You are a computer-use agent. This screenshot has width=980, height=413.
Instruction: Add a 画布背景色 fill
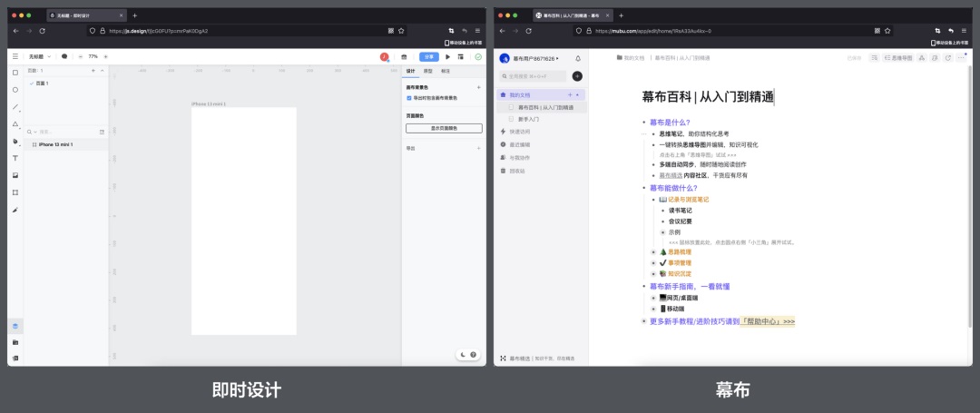coord(479,87)
